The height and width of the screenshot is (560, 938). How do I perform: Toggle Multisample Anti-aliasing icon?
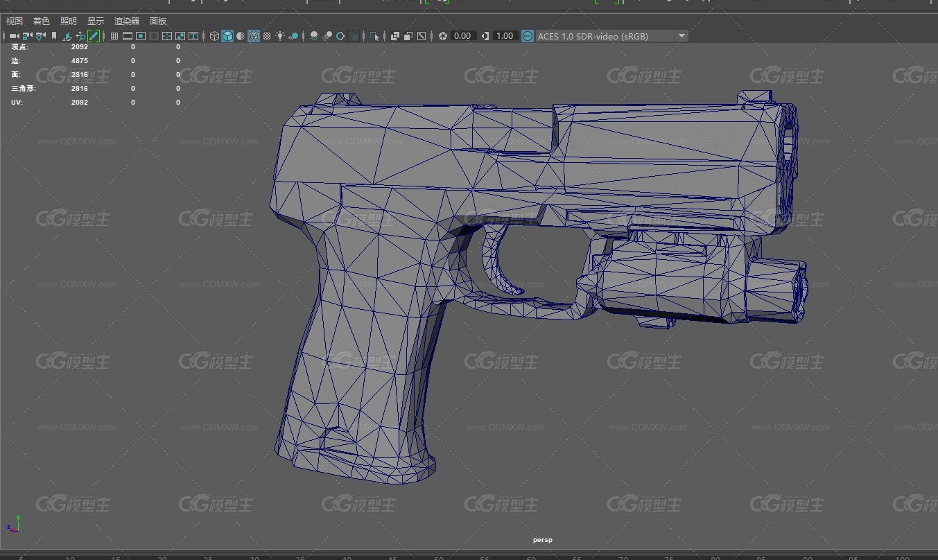[x=340, y=36]
